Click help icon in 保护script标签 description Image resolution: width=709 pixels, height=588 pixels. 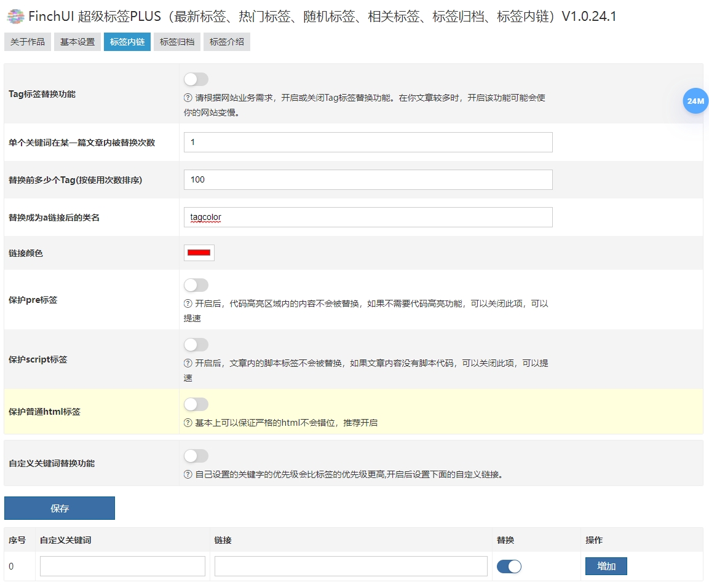pyautogui.click(x=188, y=363)
